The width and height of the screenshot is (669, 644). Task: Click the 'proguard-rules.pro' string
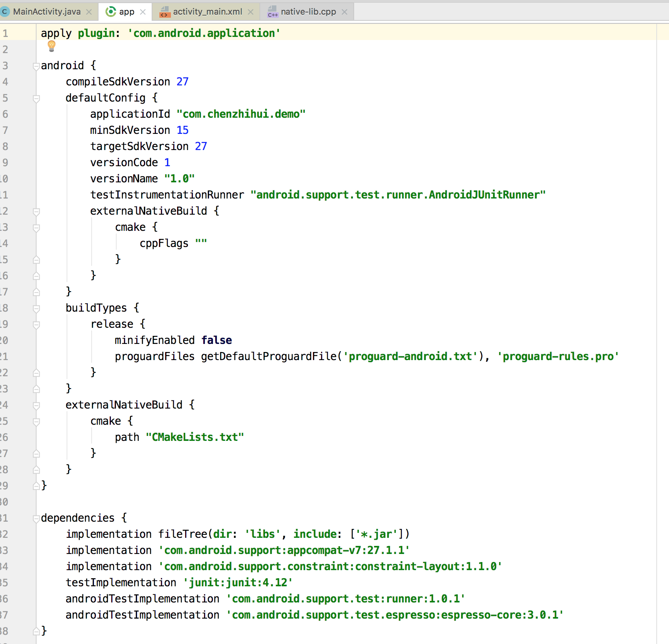tap(558, 356)
